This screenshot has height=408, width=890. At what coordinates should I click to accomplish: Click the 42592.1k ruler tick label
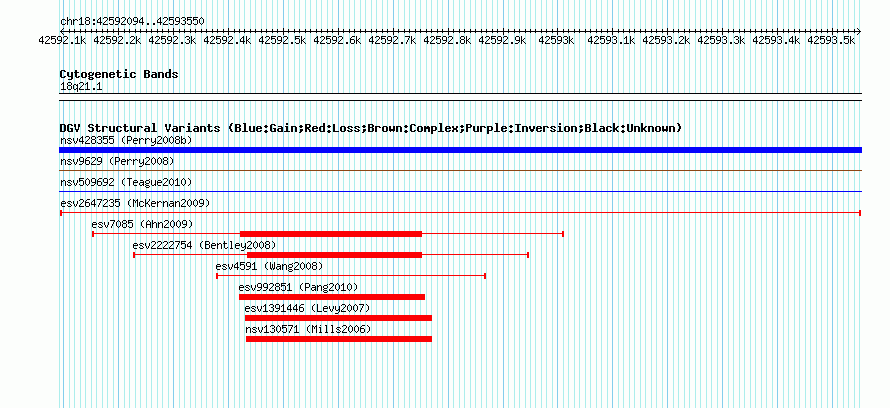pyautogui.click(x=62, y=40)
